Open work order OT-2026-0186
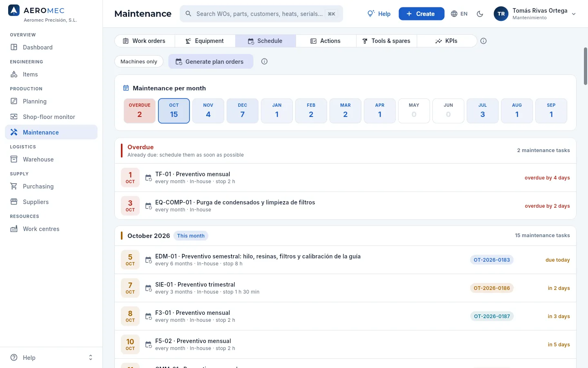Screen dimensions: 588x368 point(492,288)
